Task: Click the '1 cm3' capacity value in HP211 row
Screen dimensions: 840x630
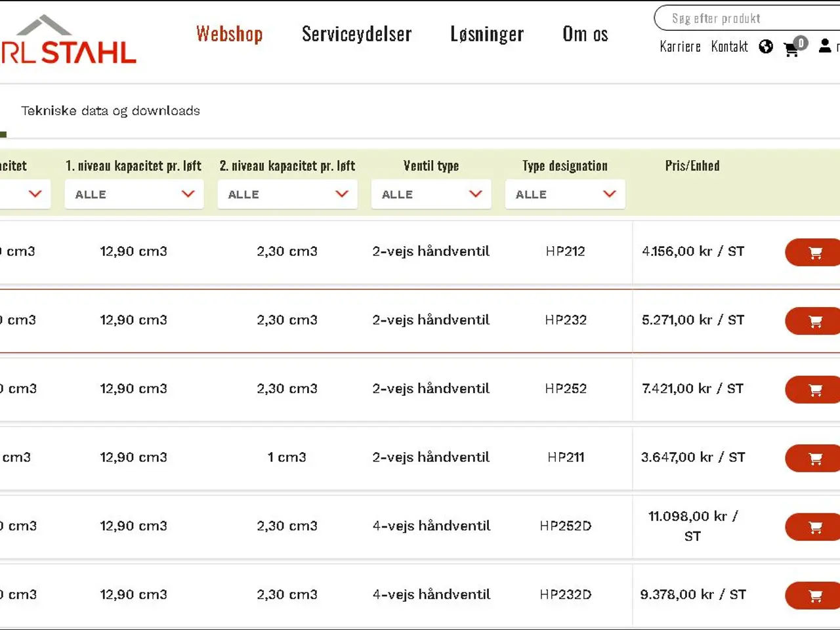Action: point(287,457)
